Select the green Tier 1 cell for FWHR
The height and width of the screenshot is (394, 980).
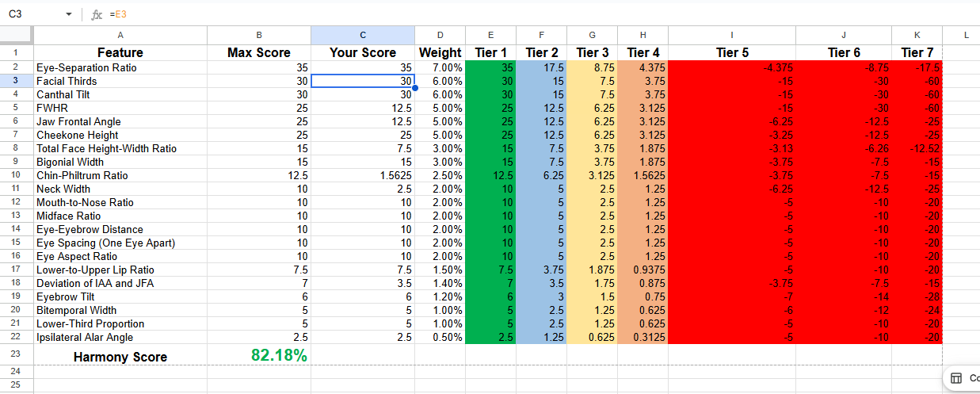(490, 108)
